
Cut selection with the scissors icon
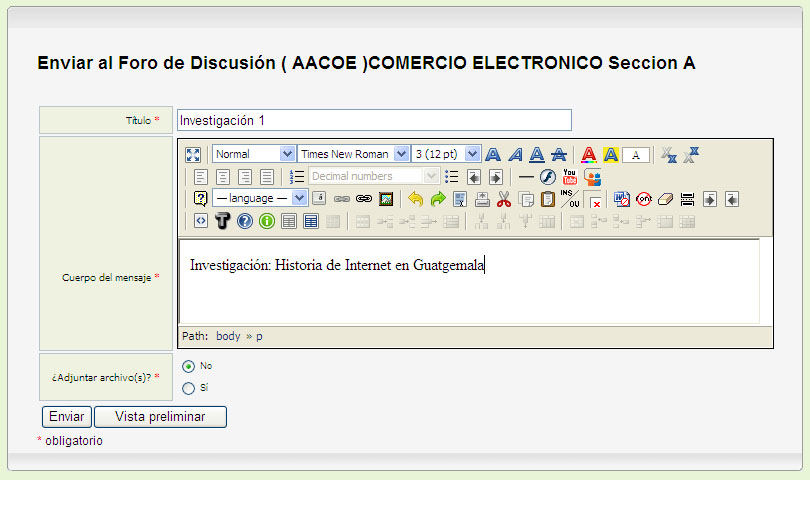pos(504,199)
